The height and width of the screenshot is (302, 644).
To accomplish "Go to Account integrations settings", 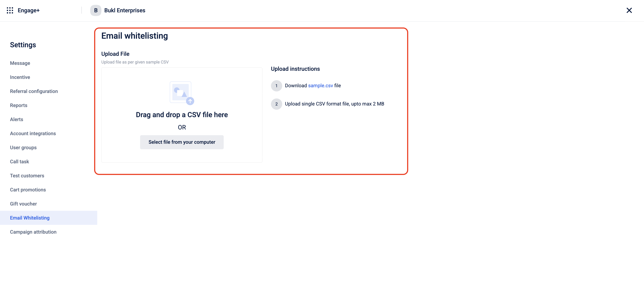I will (33, 133).
